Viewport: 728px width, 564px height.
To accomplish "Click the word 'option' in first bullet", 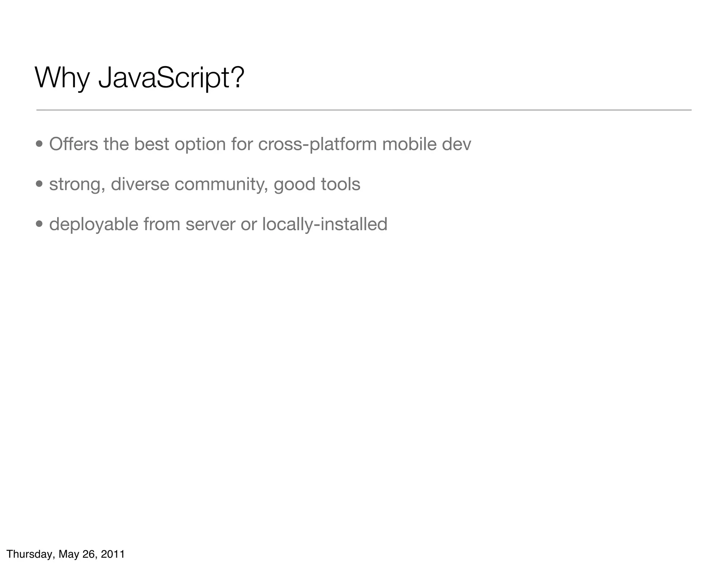I will point(200,144).
